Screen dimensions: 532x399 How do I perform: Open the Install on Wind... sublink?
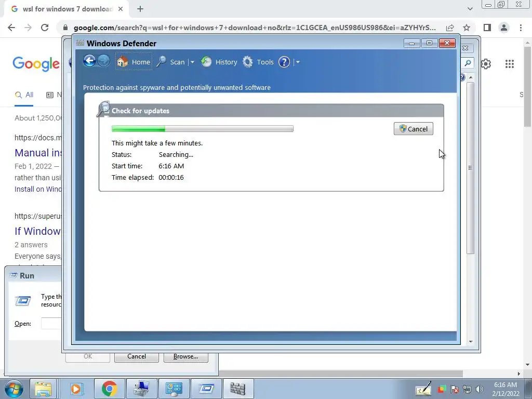(38, 189)
